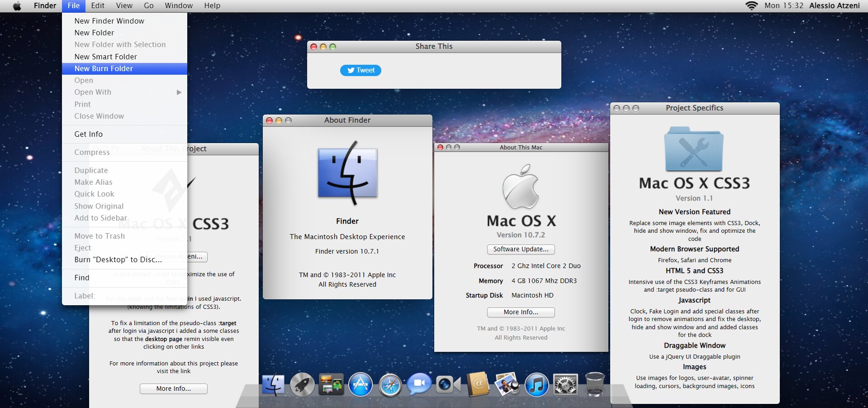868x408 pixels.
Task: Open Address Book in the dock
Action: pos(478,384)
